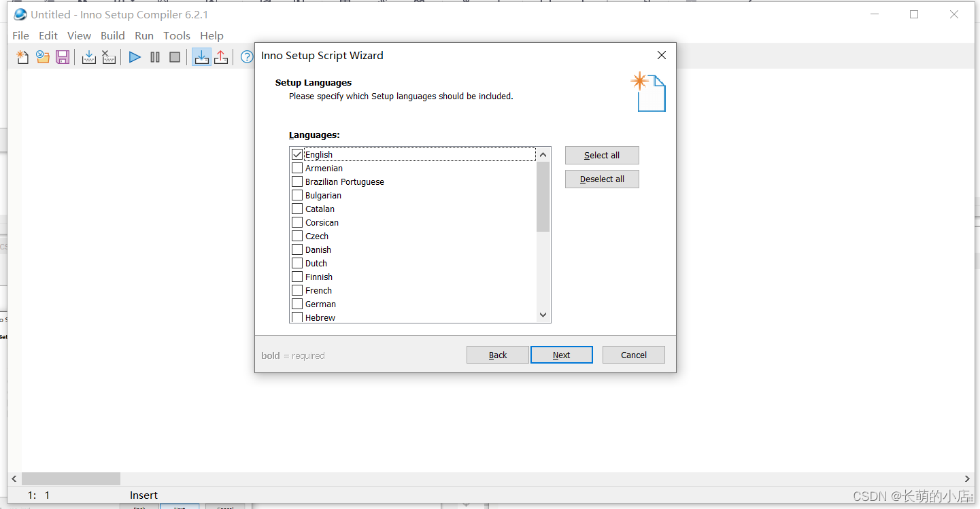Click the Stop Compile toolbar icon
Screen dimensions: 980x509
pos(109,57)
